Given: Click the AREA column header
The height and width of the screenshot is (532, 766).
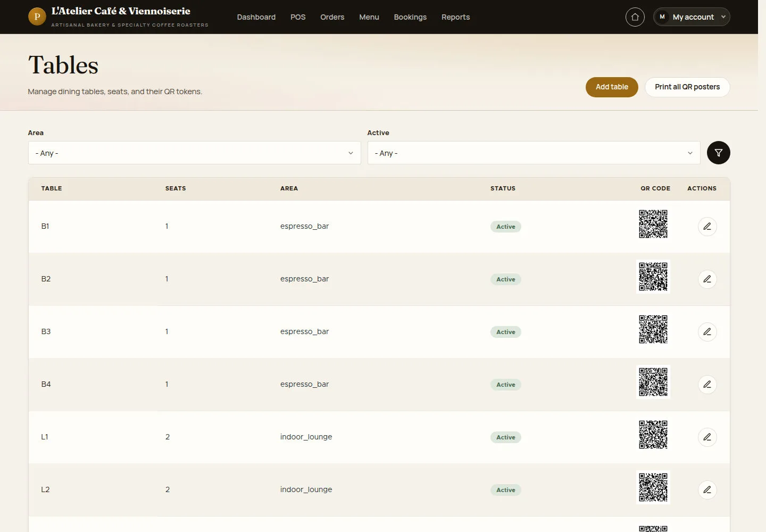Looking at the screenshot, I should point(289,188).
